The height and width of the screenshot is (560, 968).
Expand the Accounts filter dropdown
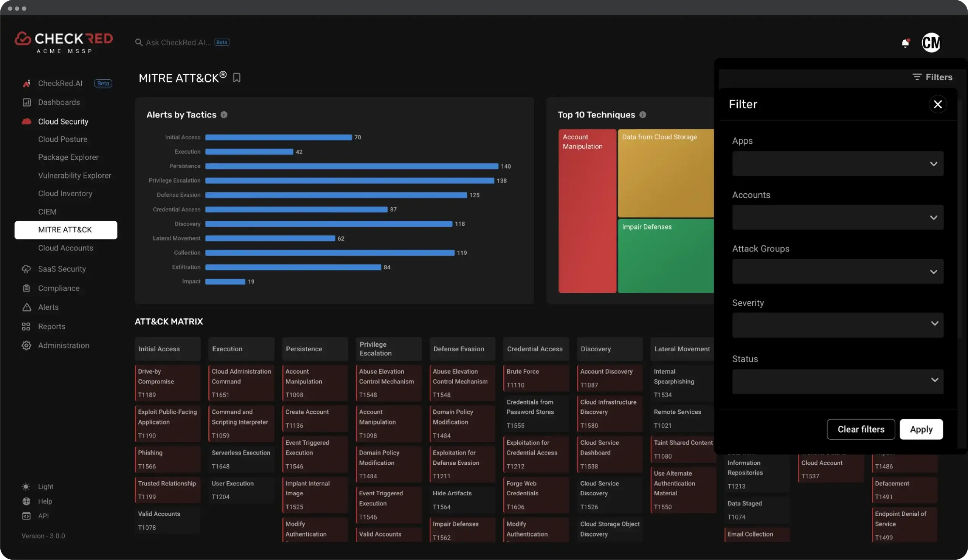click(838, 217)
